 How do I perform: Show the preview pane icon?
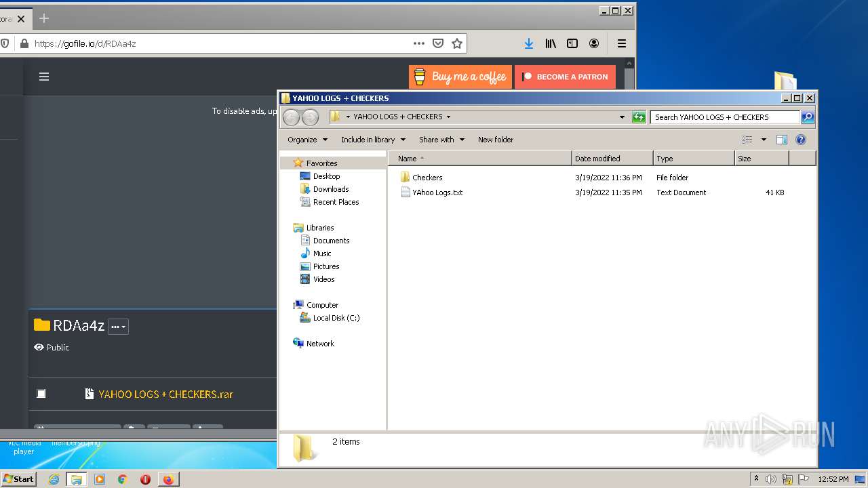pyautogui.click(x=781, y=140)
